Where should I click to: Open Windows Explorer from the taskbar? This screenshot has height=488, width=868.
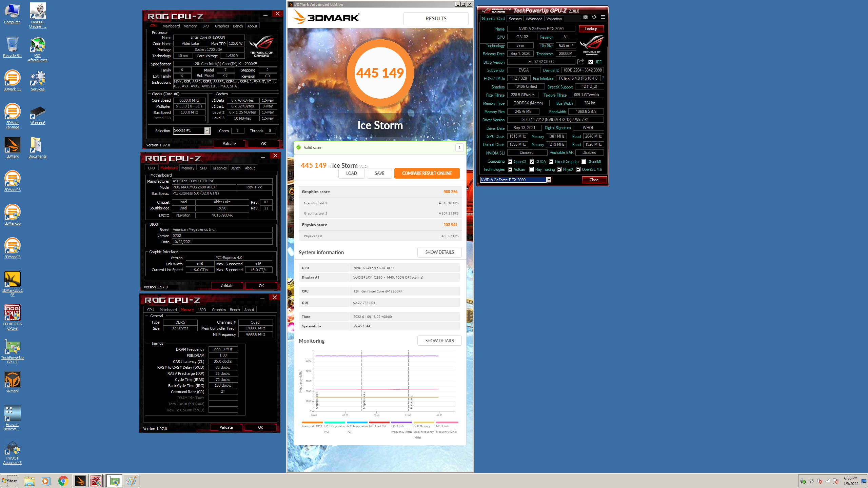(x=29, y=481)
